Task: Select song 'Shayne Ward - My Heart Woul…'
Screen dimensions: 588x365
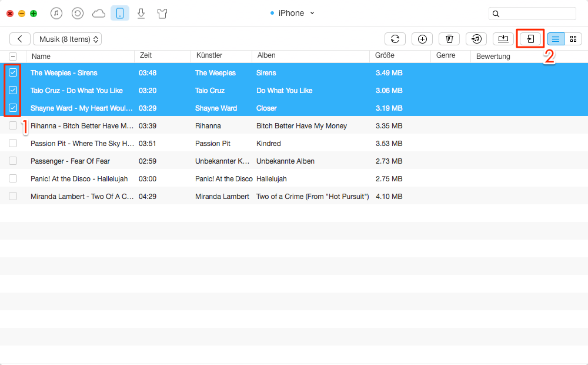Action: [81, 108]
